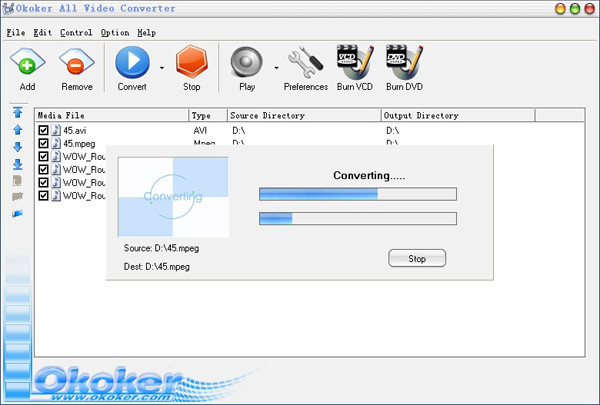
Task: Expand the Play dropdown arrow
Action: click(276, 68)
